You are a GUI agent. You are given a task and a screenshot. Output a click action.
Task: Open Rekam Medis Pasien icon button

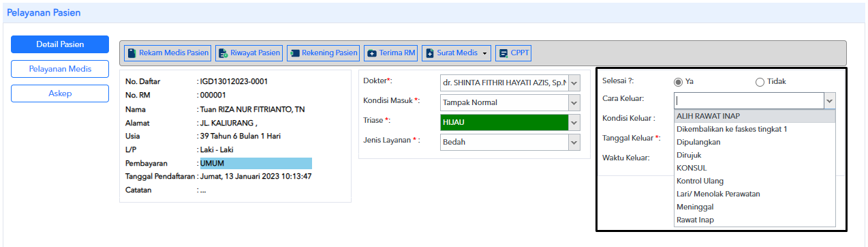[168, 53]
